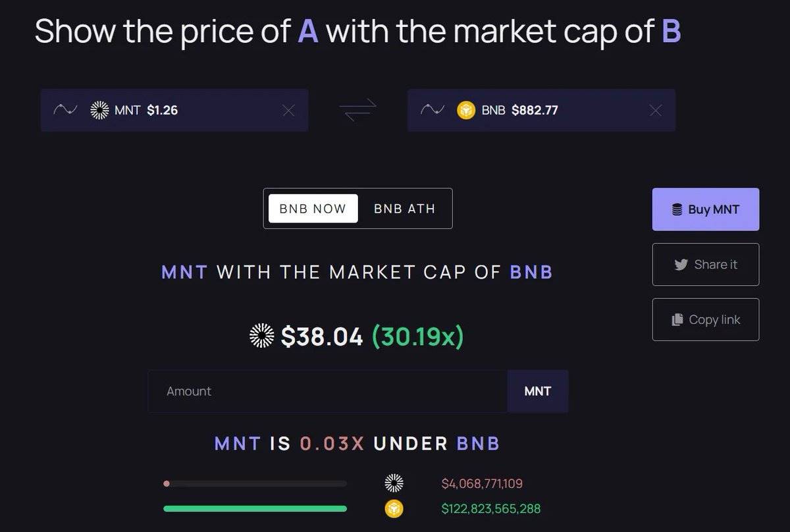The image size is (790, 532).
Task: Remove MNT with the X icon
Action: pyautogui.click(x=288, y=111)
